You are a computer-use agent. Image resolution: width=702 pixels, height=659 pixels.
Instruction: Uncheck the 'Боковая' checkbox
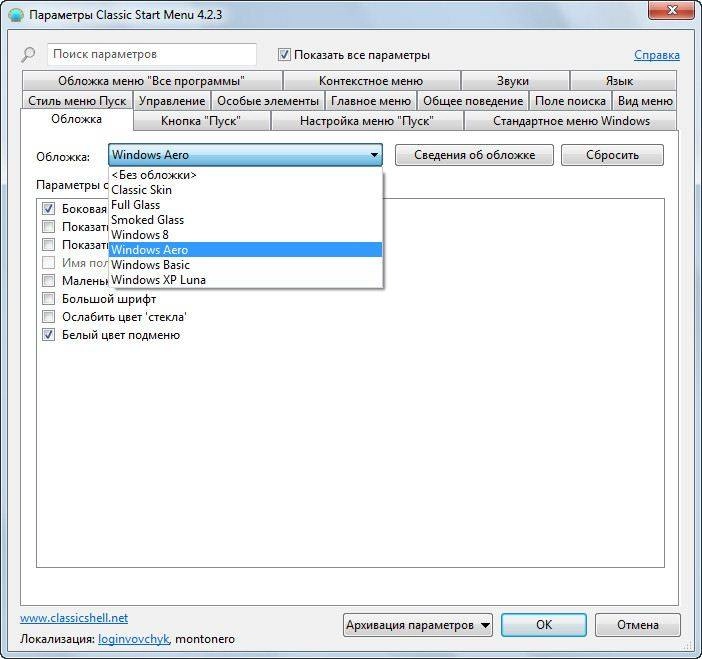[x=48, y=209]
